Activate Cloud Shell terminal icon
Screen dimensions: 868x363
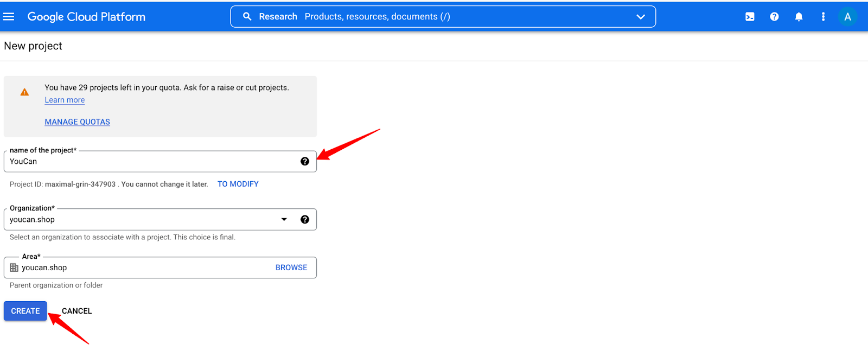tap(750, 17)
